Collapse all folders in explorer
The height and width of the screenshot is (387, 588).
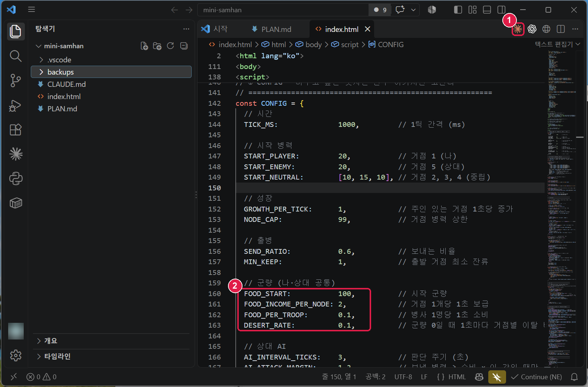[184, 46]
